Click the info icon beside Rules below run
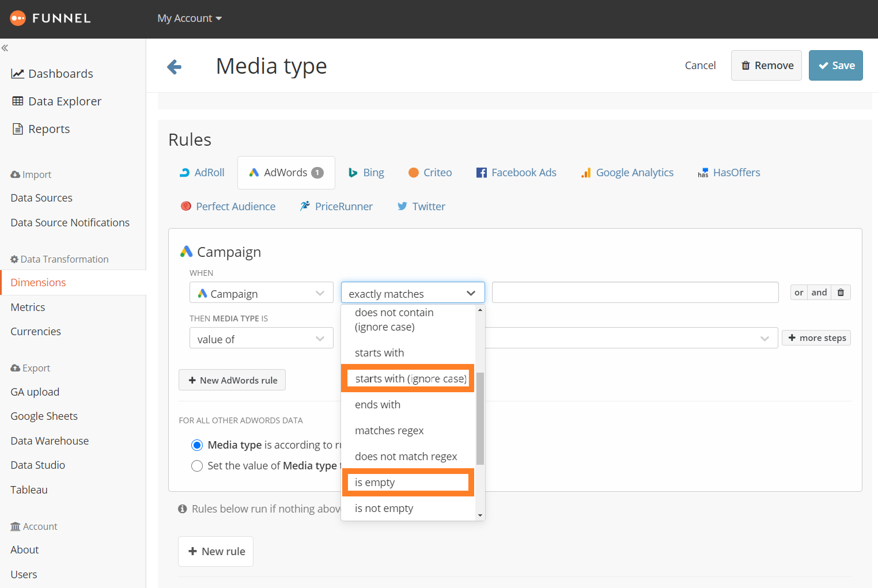This screenshot has height=588, width=878. pyautogui.click(x=183, y=509)
